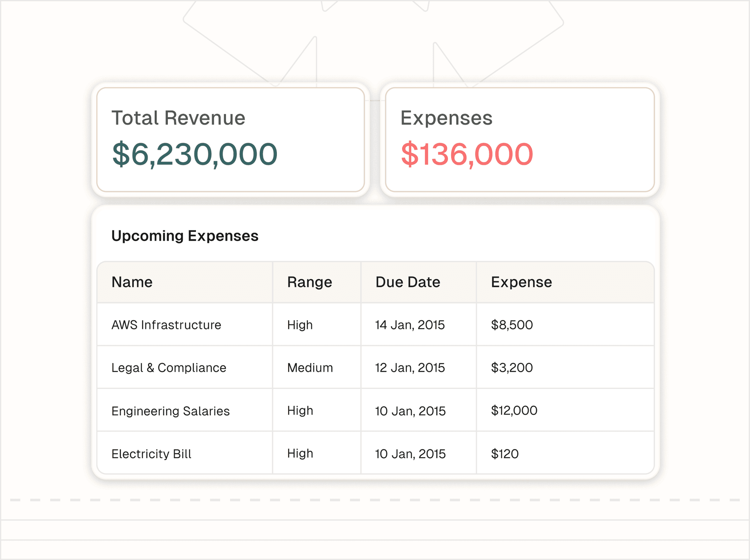Click the $12,000 expense cell

click(514, 411)
